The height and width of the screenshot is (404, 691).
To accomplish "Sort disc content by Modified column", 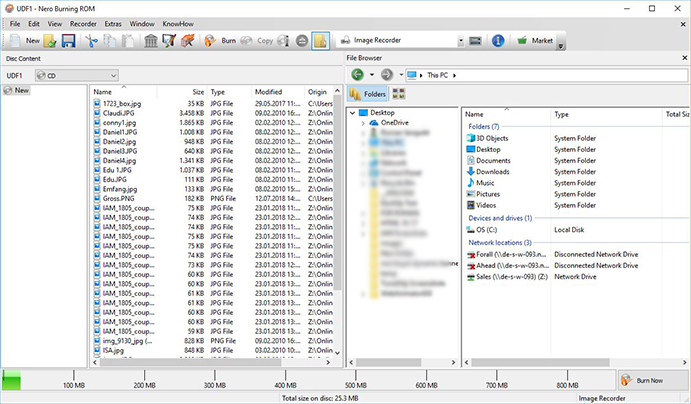I will pos(278,92).
